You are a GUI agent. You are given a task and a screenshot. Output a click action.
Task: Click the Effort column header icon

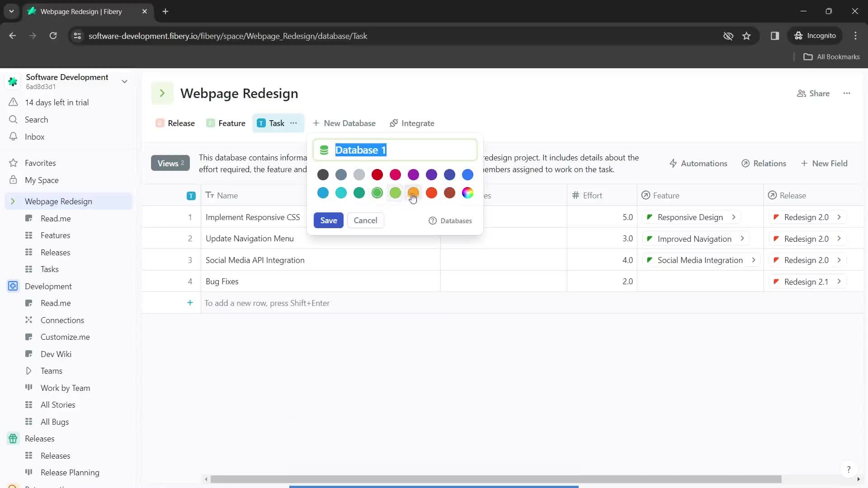(x=576, y=196)
